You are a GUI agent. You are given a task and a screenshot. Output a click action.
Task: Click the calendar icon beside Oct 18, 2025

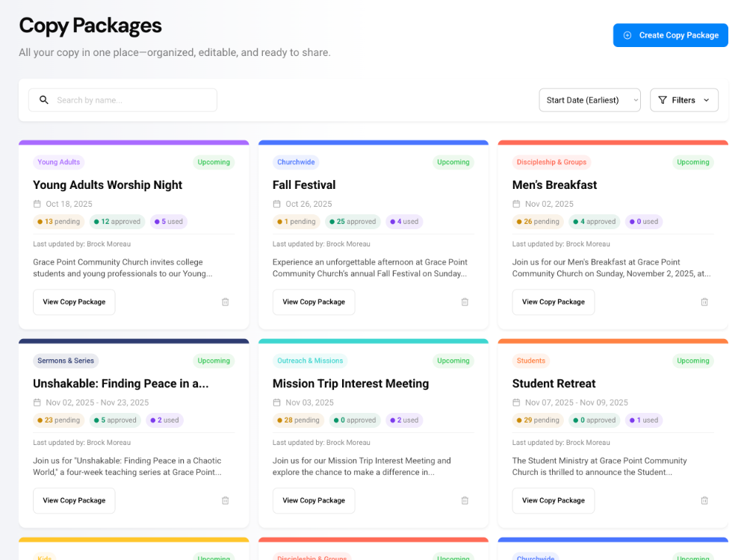(37, 204)
